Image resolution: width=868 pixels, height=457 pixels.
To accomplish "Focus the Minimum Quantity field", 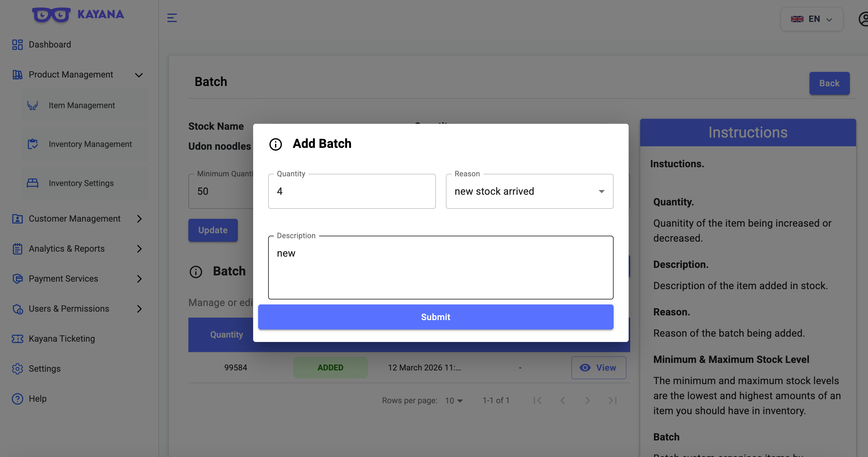I will click(221, 191).
